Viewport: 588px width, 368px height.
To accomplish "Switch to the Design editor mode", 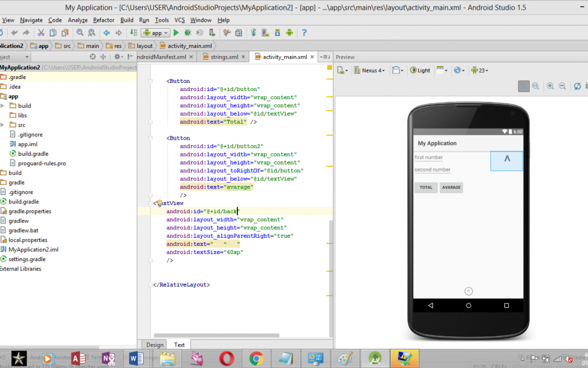I will pyautogui.click(x=155, y=345).
